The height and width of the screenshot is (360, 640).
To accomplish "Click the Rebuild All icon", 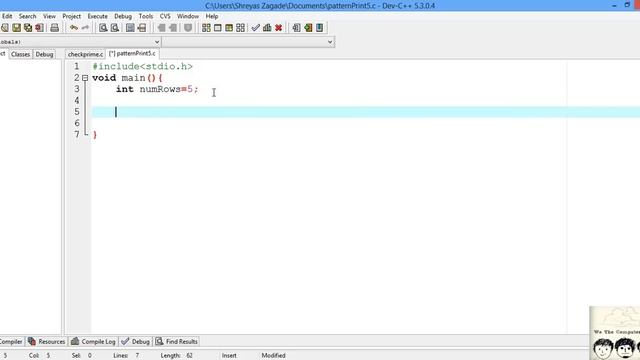I will click(x=240, y=28).
